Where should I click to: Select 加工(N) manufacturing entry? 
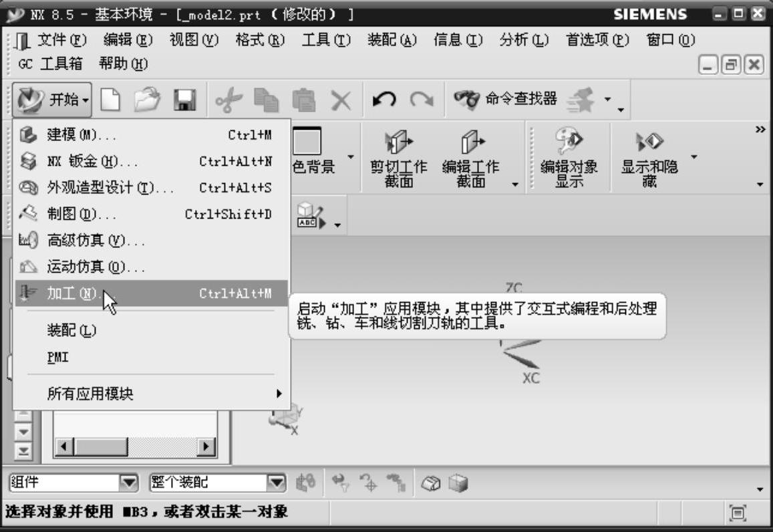(x=151, y=293)
